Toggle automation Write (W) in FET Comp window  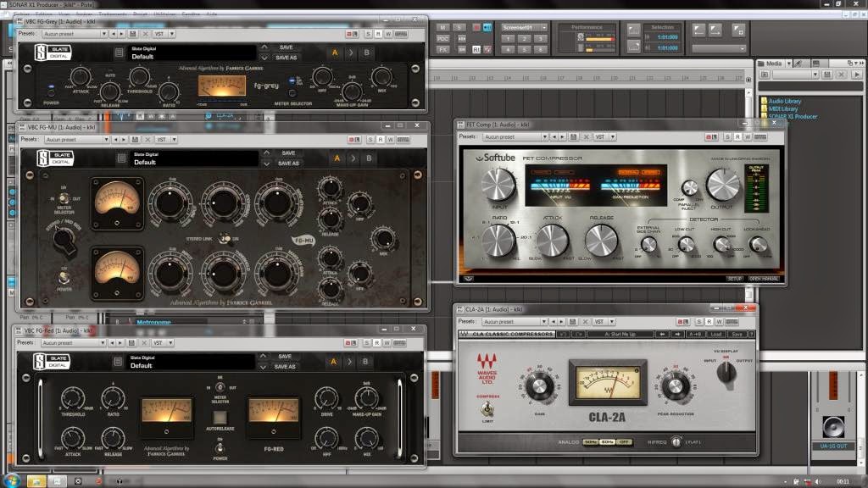pos(748,136)
